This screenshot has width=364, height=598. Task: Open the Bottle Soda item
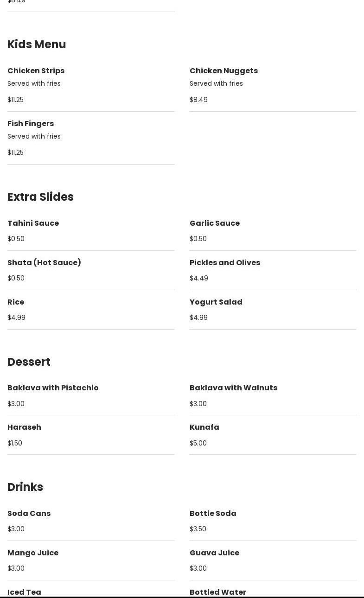(x=213, y=514)
